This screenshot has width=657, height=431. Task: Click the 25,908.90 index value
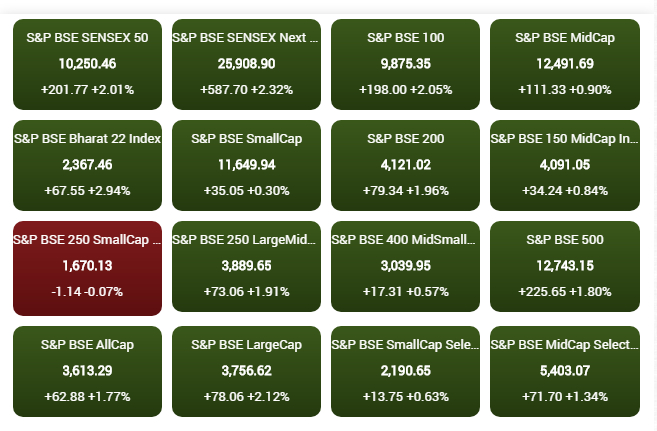246,63
